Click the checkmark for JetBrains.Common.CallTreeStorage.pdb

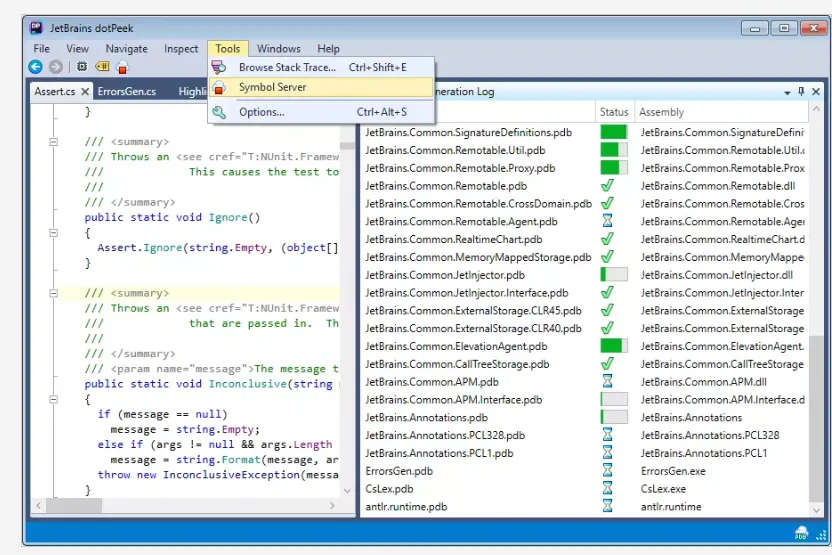pyautogui.click(x=608, y=364)
